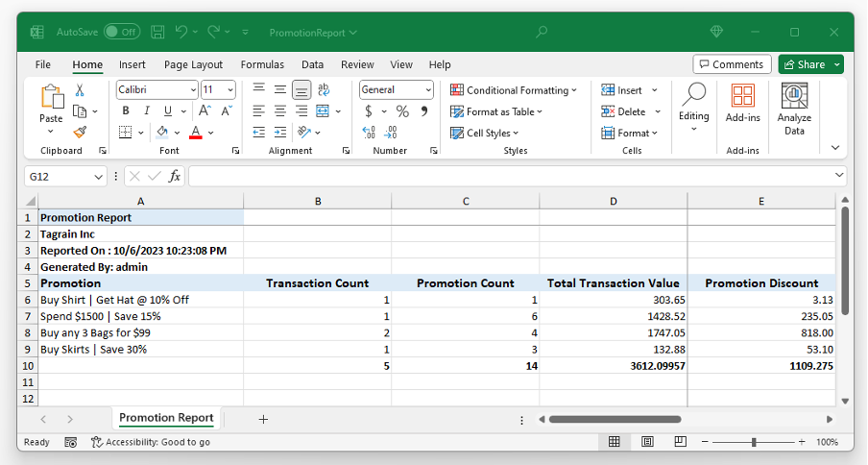Toggle the AutoSave switch
This screenshot has width=868, height=465.
tap(122, 32)
